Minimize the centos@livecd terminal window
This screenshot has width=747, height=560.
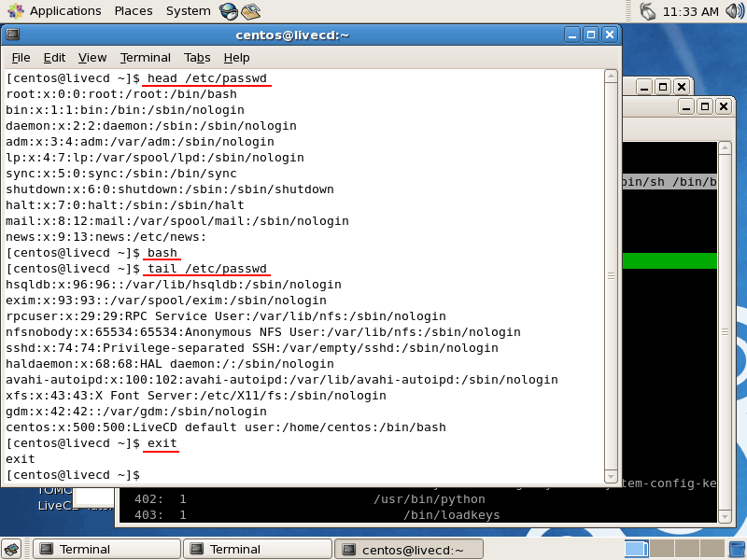572,35
